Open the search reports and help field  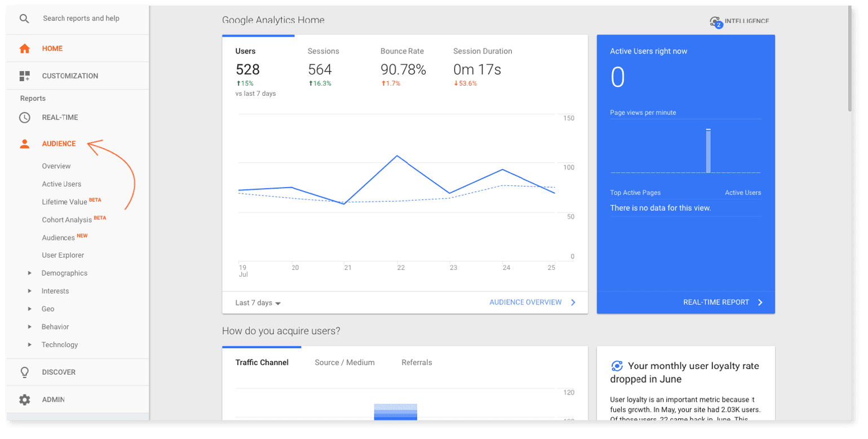click(81, 18)
